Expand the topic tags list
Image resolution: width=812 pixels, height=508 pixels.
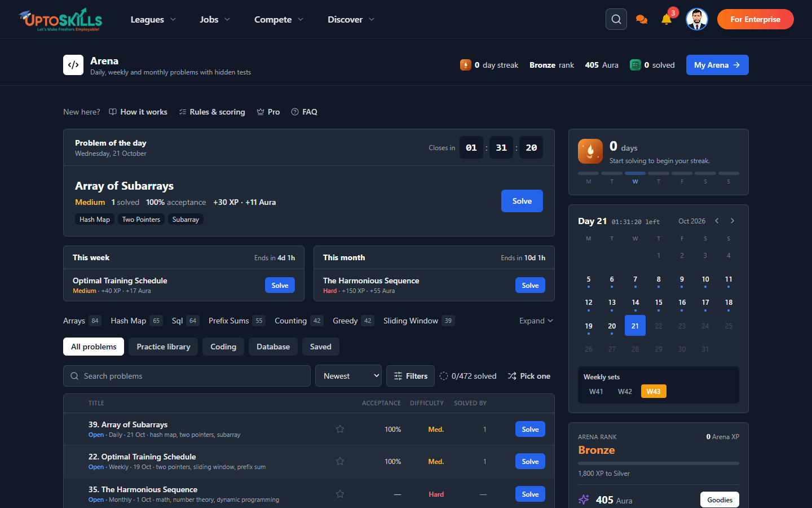536,321
